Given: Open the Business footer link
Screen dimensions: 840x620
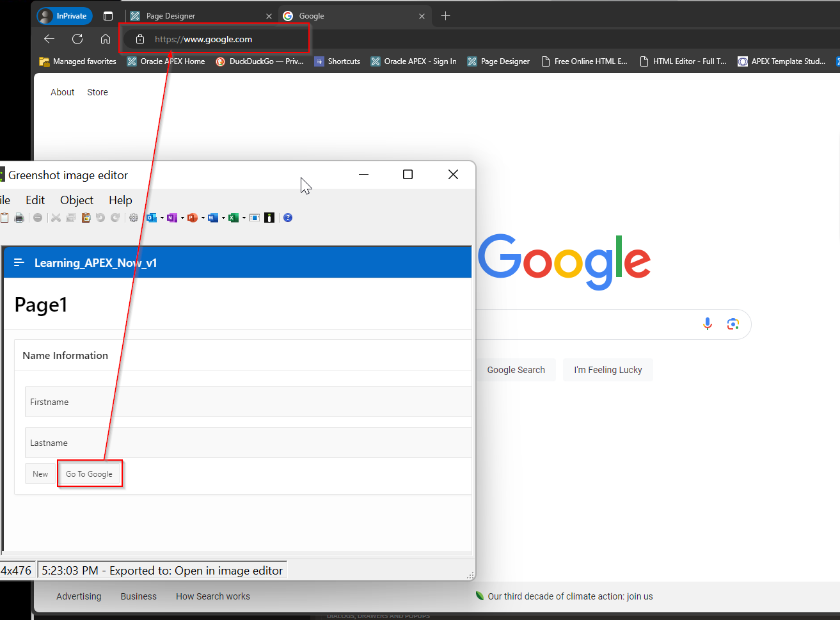Looking at the screenshot, I should coord(139,596).
